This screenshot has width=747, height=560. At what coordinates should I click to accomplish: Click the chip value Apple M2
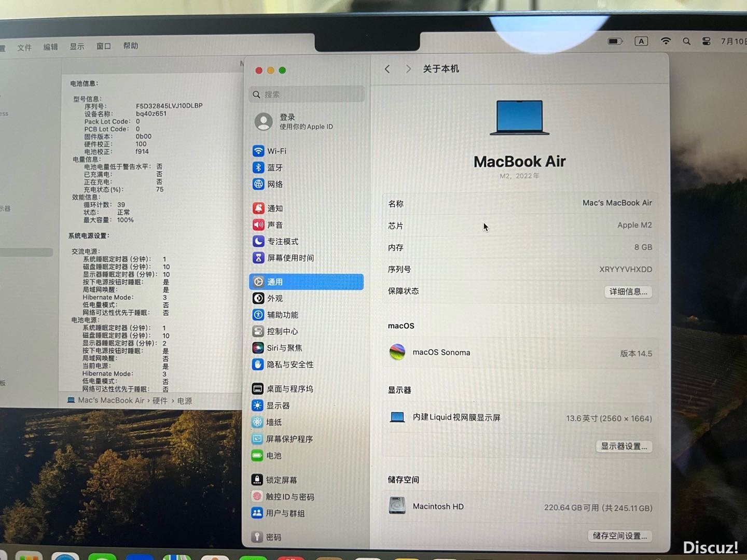pos(634,225)
